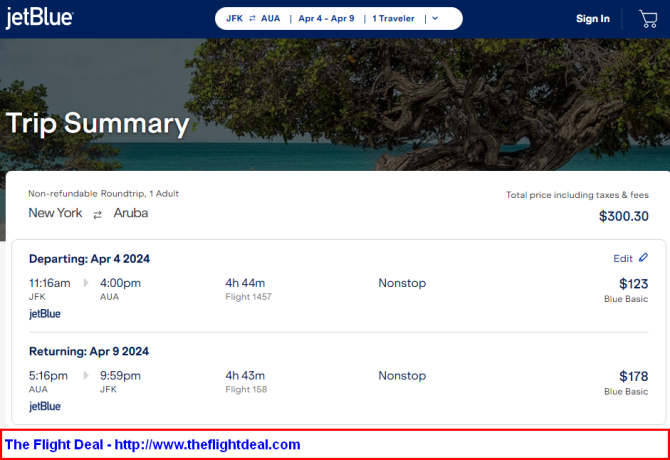Screen dimensions: 670x460
Task: Click the 'Returning: Apr 9 2024' heading
Action: coord(89,352)
